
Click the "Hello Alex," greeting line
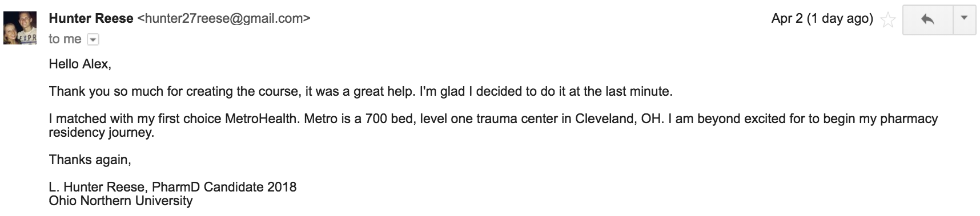pyautogui.click(x=80, y=64)
